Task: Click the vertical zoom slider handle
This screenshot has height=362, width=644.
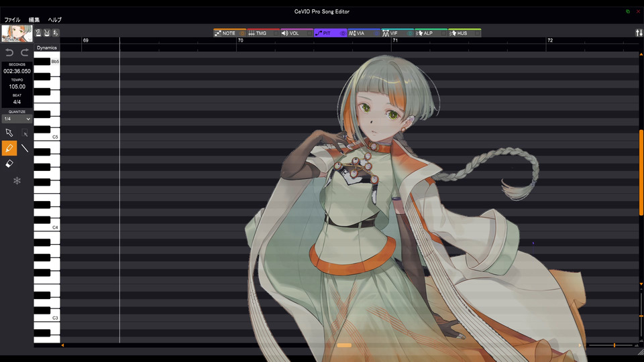Action: click(x=641, y=316)
